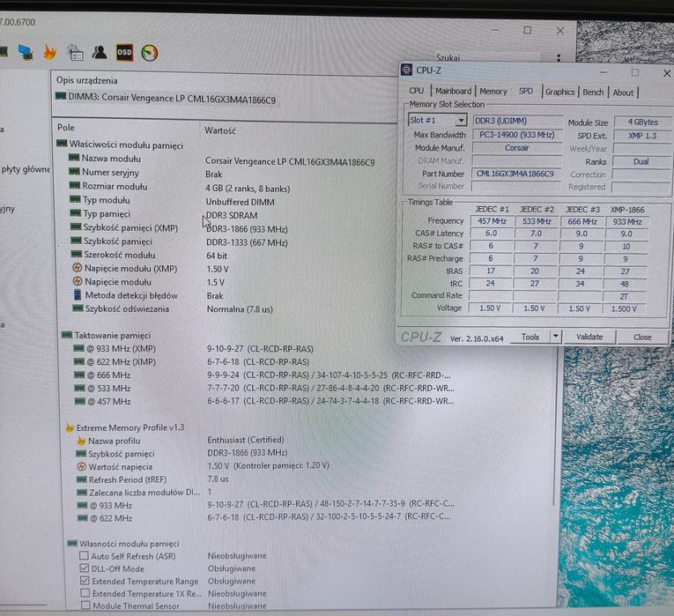This screenshot has height=616, width=674.
Task: Select the Typ modułu row
Action: click(173, 201)
